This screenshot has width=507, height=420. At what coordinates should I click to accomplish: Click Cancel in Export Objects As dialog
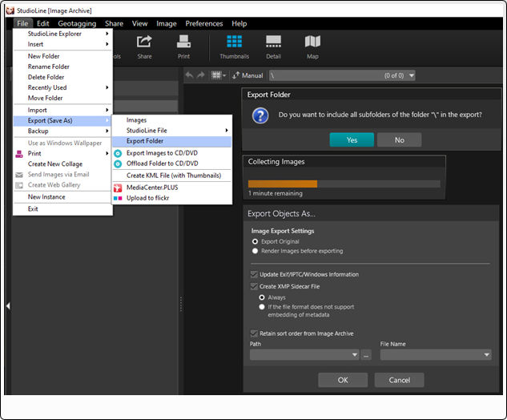coord(399,380)
